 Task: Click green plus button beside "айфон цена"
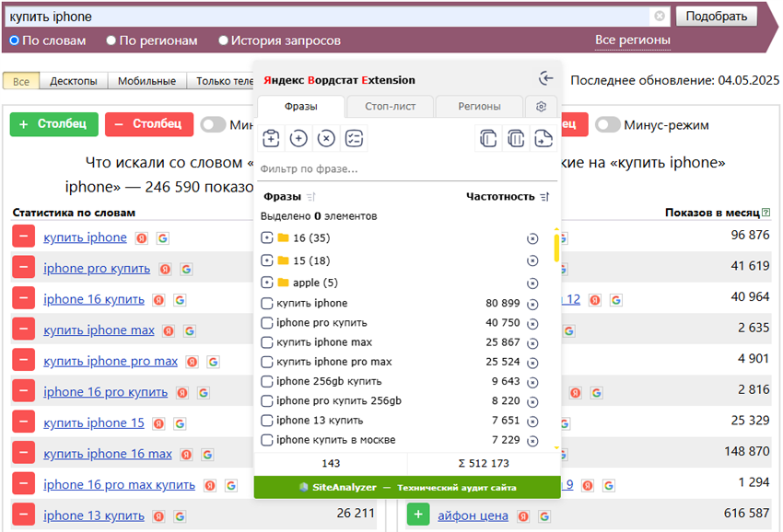click(x=418, y=514)
